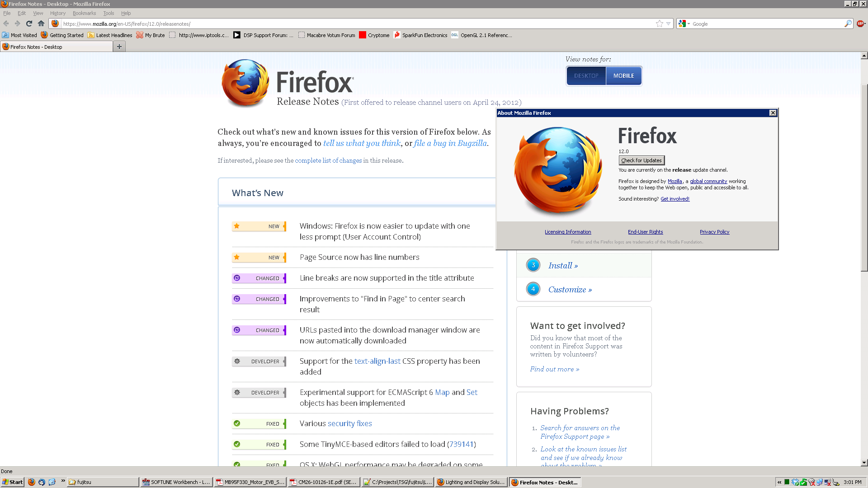Open the Most Visited bookmarks folder

tap(19, 35)
